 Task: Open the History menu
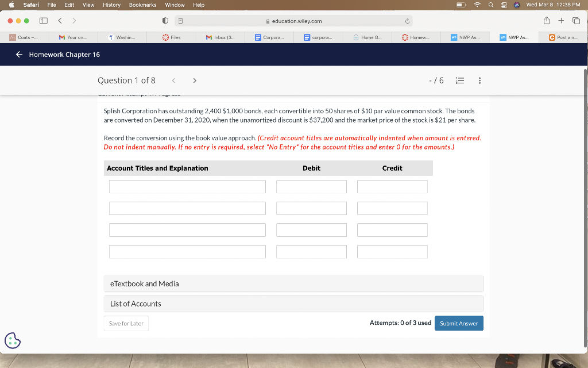click(x=112, y=5)
